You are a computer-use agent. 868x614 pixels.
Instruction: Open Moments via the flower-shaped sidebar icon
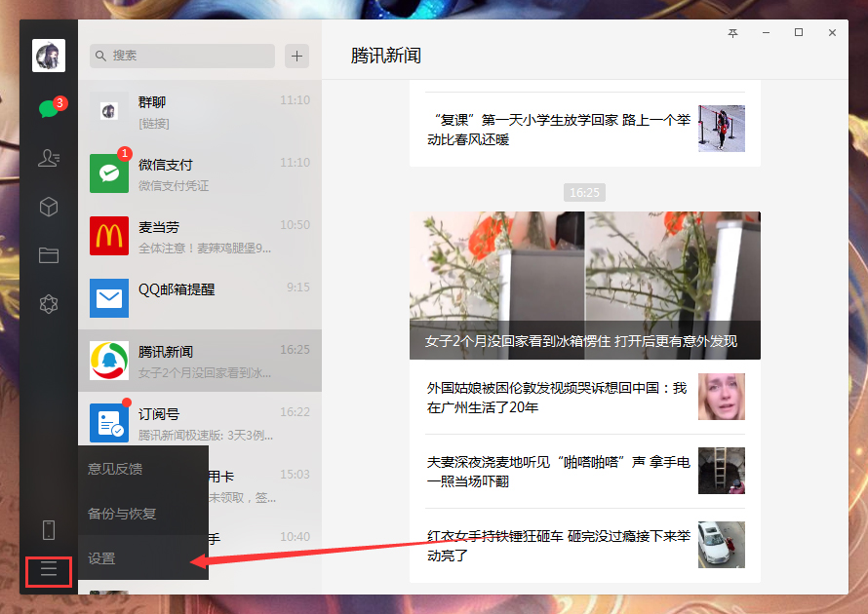click(x=48, y=304)
